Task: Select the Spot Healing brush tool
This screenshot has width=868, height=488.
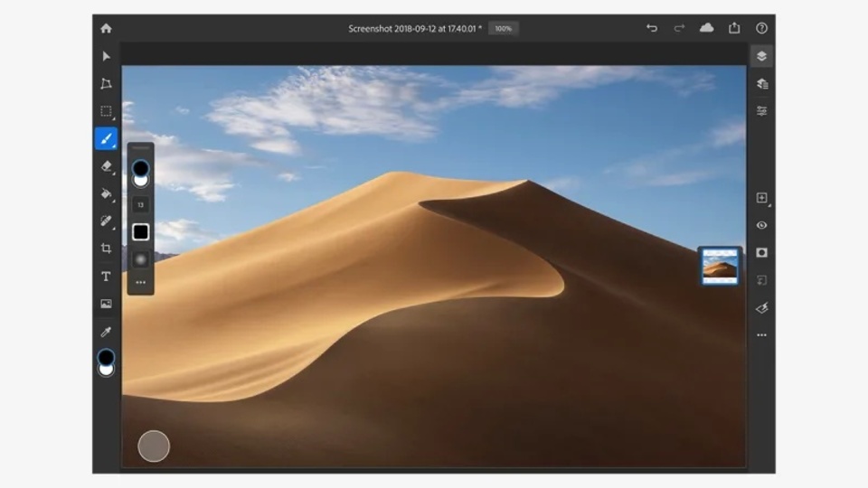Action: pyautogui.click(x=107, y=221)
